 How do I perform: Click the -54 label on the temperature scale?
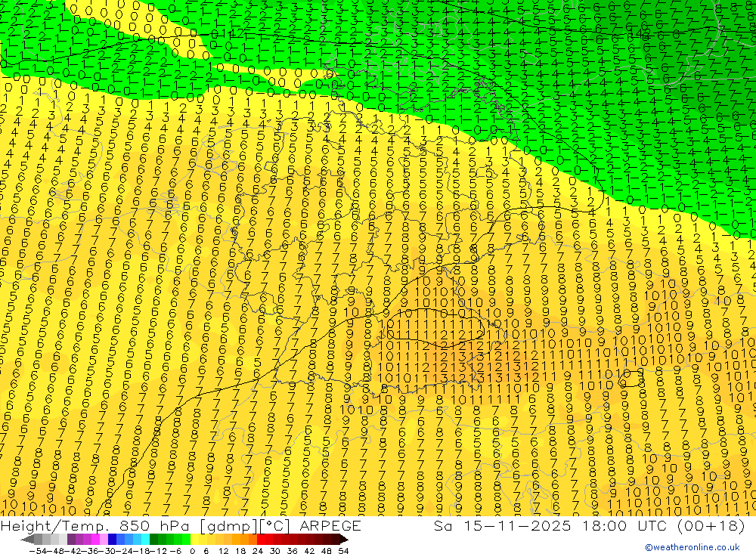click(x=38, y=551)
